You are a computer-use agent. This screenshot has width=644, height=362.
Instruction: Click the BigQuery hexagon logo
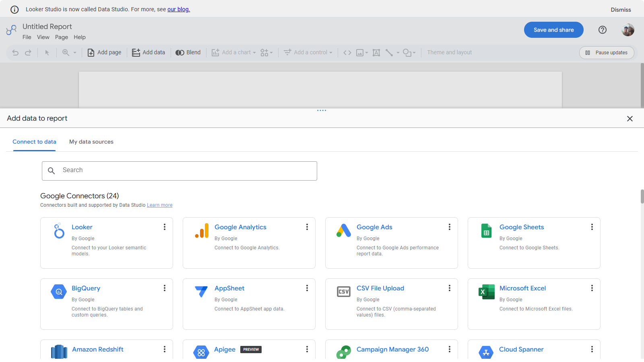(x=59, y=292)
